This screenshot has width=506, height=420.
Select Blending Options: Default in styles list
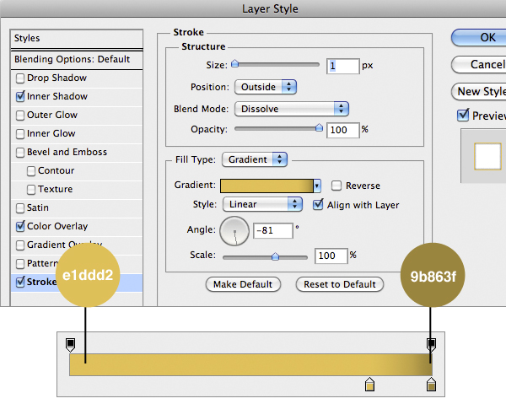72,59
